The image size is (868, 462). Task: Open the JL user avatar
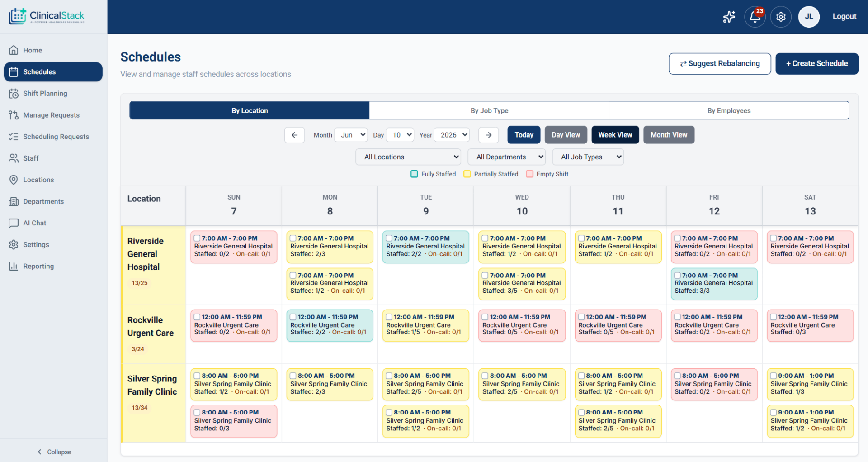pos(809,17)
